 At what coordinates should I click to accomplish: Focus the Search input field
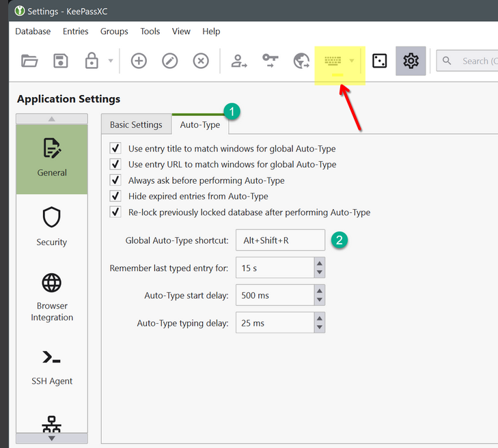click(x=467, y=61)
